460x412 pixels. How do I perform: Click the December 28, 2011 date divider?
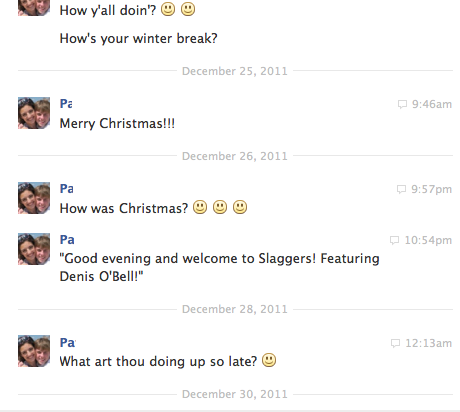pyautogui.click(x=235, y=309)
